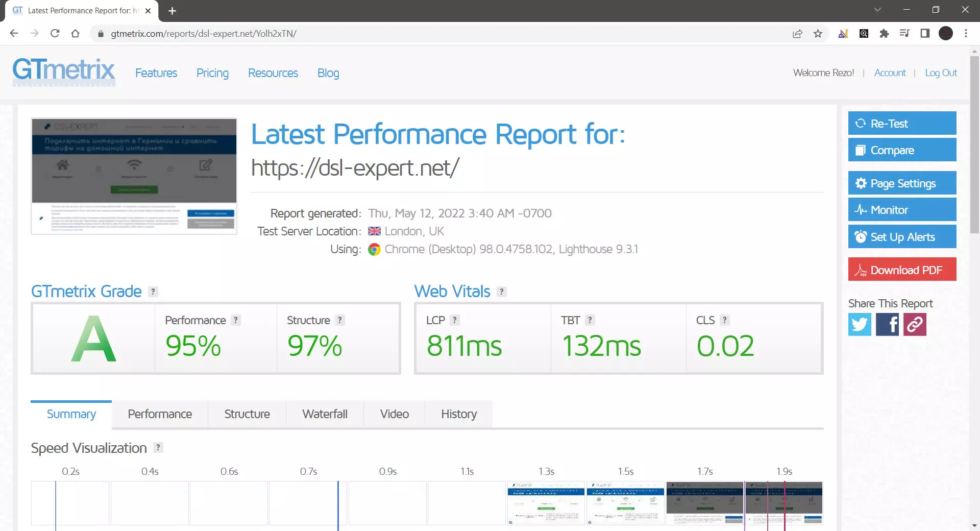The width and height of the screenshot is (980, 531).
Task: Select the 1.3s filmstrip frame
Action: pyautogui.click(x=546, y=503)
